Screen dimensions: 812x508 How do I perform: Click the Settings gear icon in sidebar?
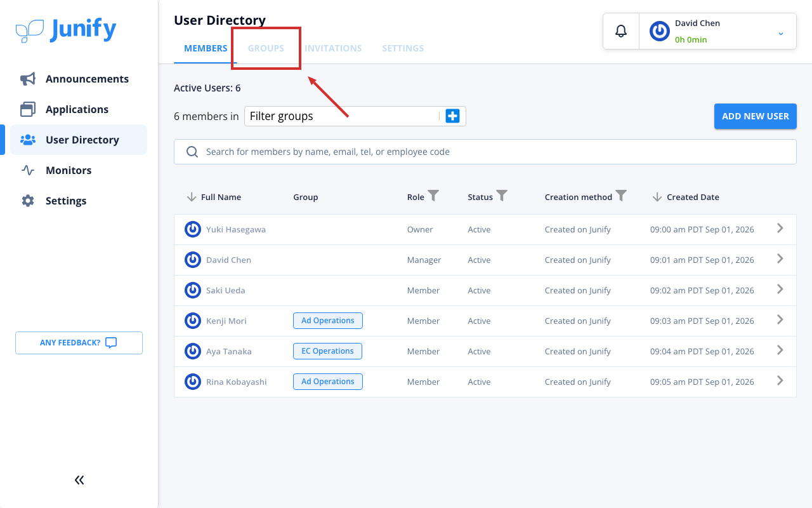(x=28, y=201)
